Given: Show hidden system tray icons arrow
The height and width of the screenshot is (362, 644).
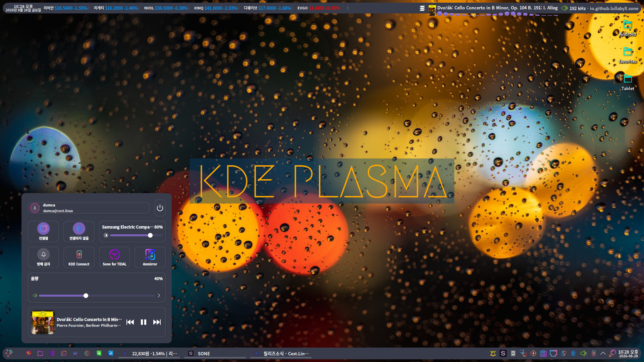Looking at the screenshot, I should coord(603,353).
